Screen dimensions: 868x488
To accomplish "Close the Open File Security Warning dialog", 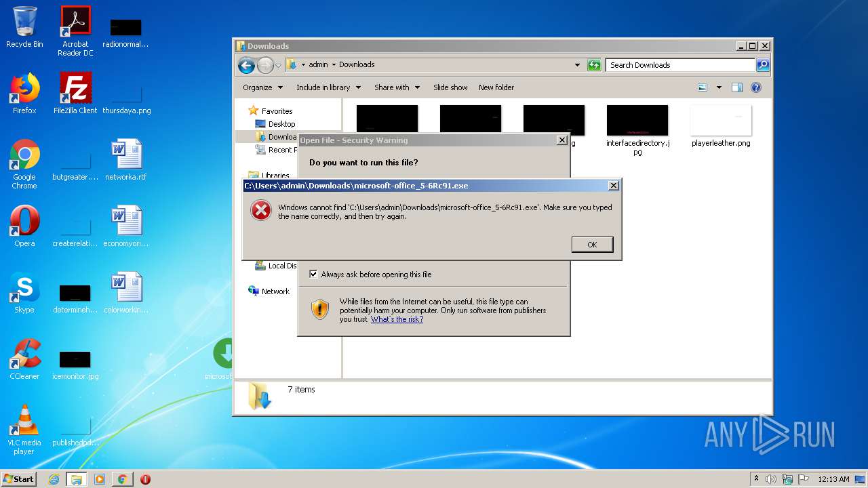I will pyautogui.click(x=561, y=140).
